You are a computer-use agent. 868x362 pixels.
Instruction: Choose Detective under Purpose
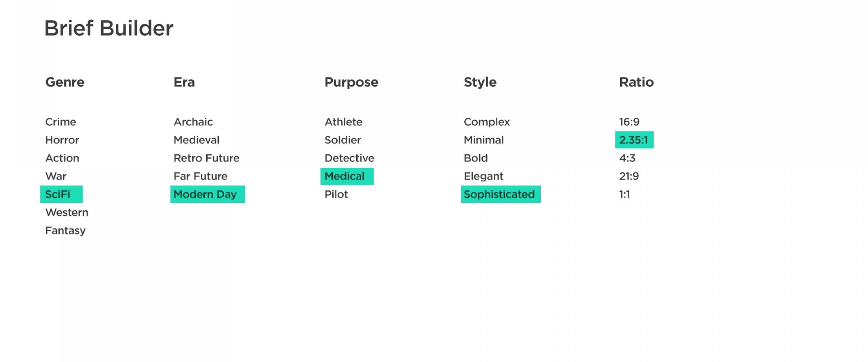349,158
